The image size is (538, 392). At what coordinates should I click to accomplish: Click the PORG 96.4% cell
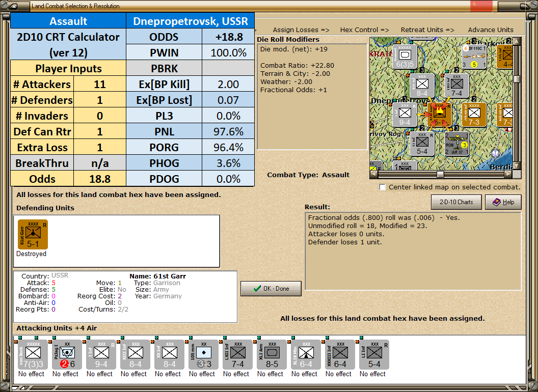coord(228,148)
